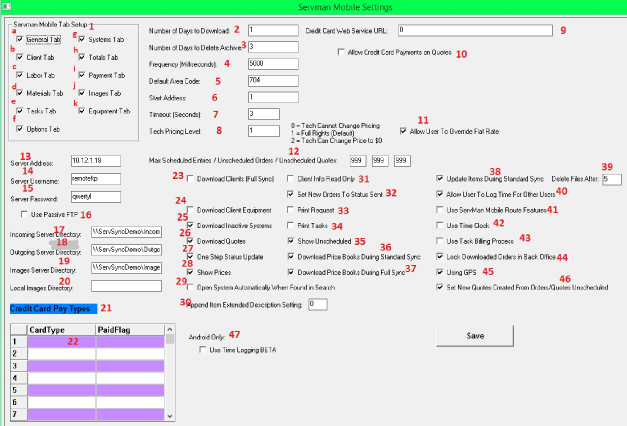
Task: Click the Credit Card Web Service URL field
Action: pos(475,30)
